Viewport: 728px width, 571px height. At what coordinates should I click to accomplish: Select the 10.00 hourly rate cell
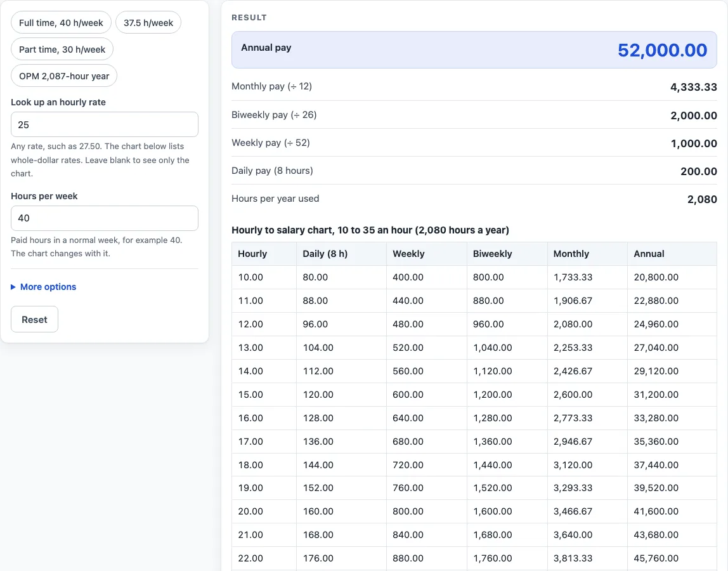click(264, 277)
